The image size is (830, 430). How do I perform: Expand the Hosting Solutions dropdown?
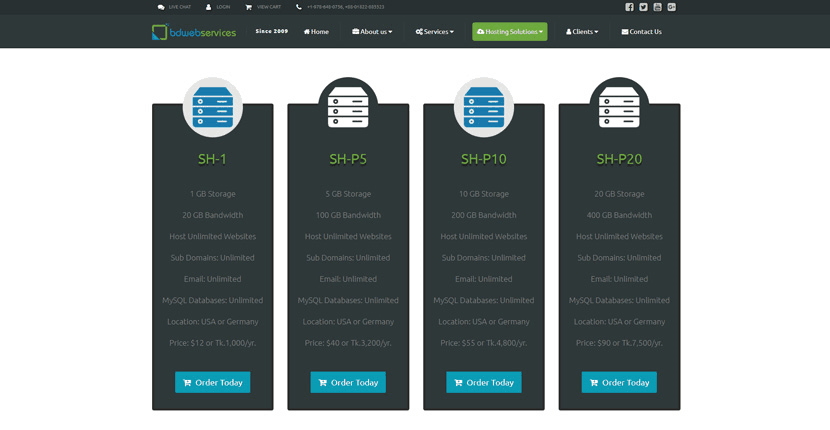(510, 32)
